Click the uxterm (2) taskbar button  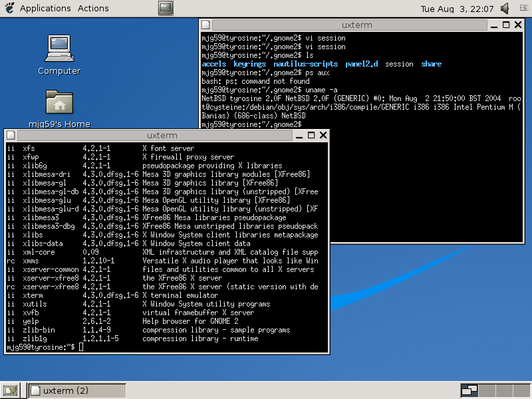76,390
